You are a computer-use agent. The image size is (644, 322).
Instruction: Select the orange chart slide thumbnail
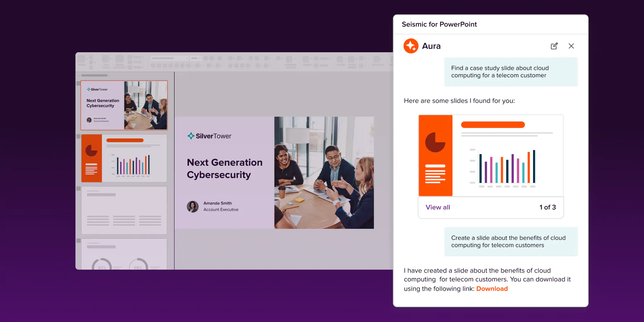coord(124,158)
